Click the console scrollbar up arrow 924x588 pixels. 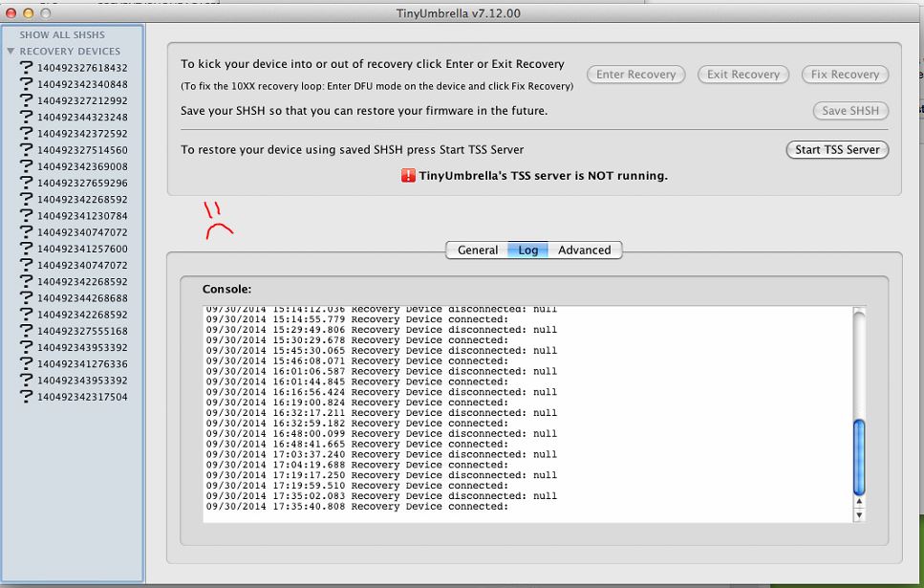(859, 501)
